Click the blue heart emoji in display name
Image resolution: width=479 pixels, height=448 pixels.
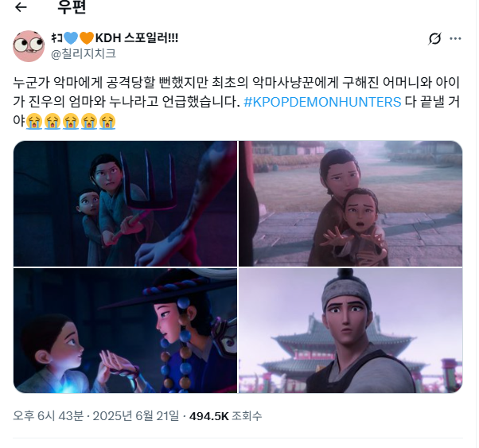tap(71, 38)
